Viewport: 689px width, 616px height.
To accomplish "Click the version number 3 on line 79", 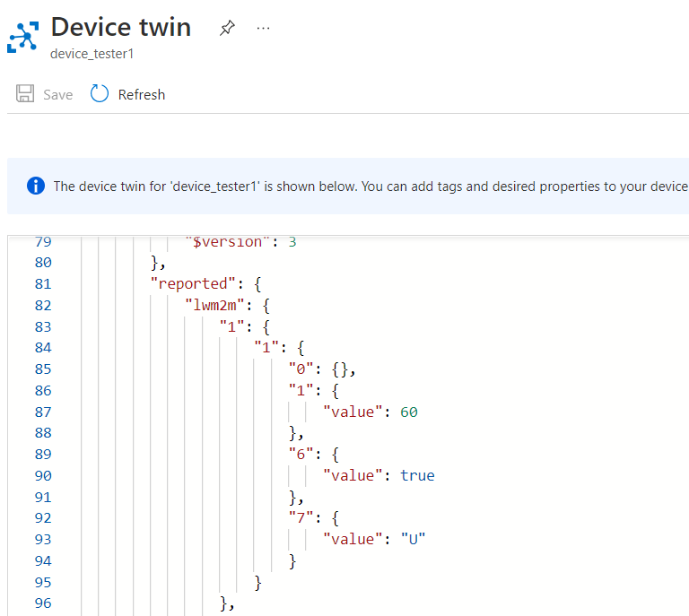I will coord(292,242).
